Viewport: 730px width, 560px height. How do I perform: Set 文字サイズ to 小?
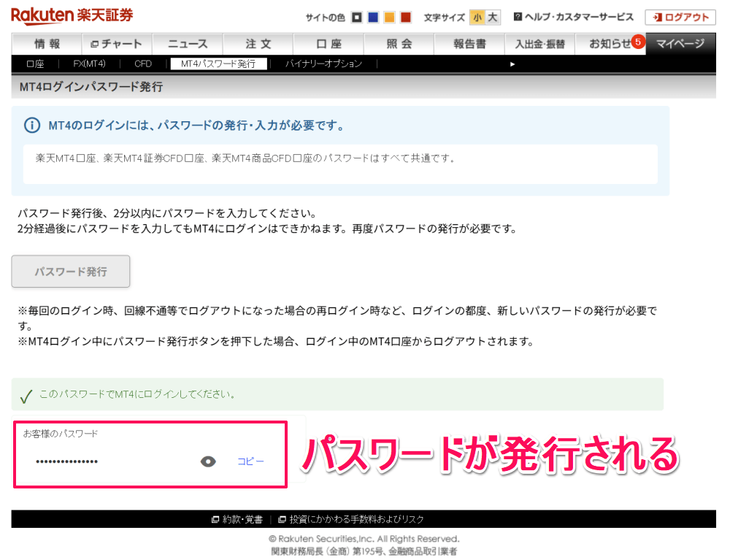point(477,15)
